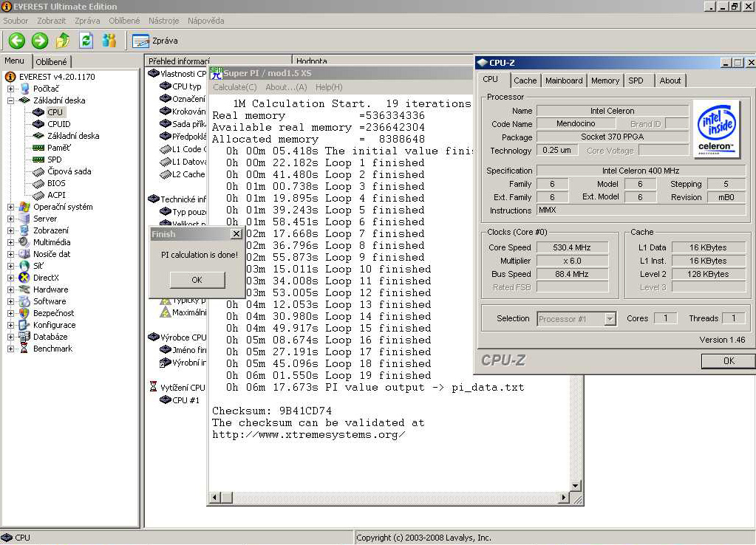
Task: Collapse the Základní deska tree node
Action: click(10, 100)
